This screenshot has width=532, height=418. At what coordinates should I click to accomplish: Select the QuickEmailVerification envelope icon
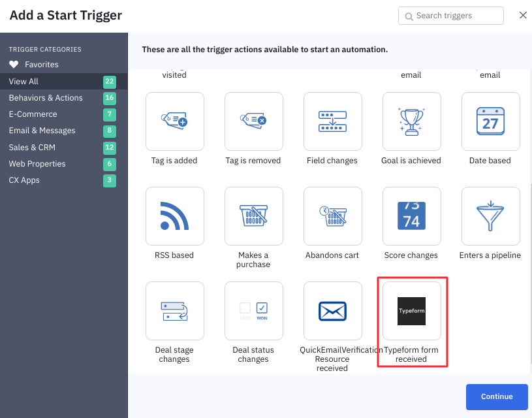point(333,311)
